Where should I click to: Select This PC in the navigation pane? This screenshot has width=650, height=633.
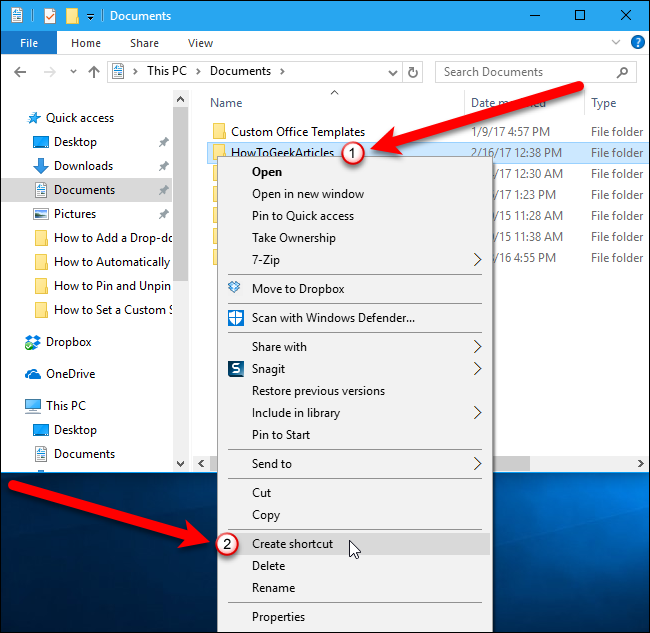pyautogui.click(x=66, y=406)
